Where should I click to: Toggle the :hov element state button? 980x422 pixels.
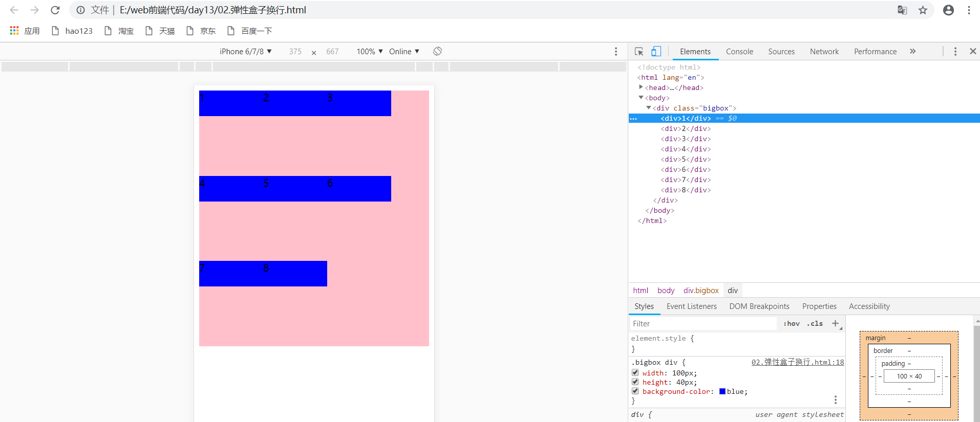(x=792, y=324)
